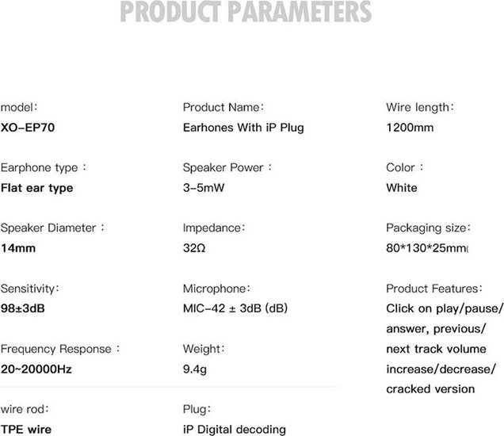
Task: Click the iP Digital decoding text
Action: (234, 429)
